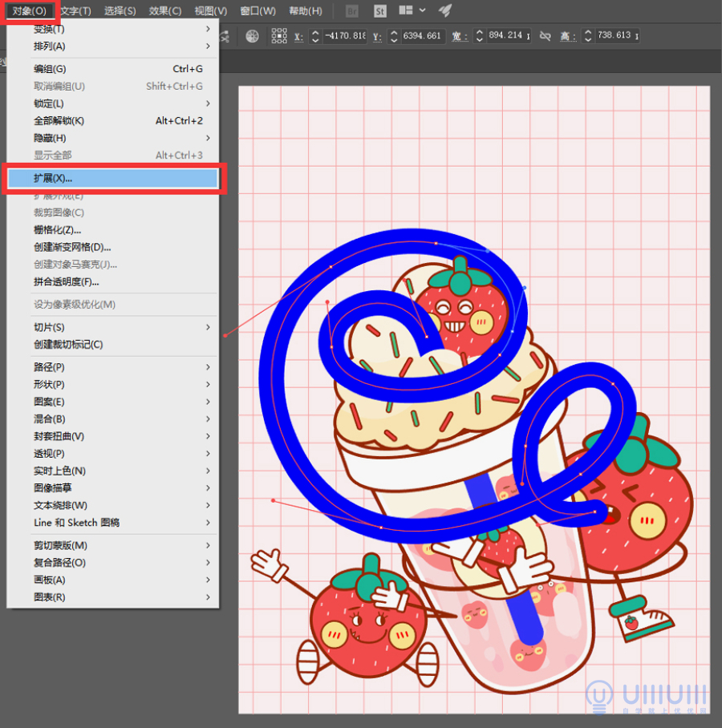
Task: Open Adobe Stock via the St icon
Action: coord(380,11)
